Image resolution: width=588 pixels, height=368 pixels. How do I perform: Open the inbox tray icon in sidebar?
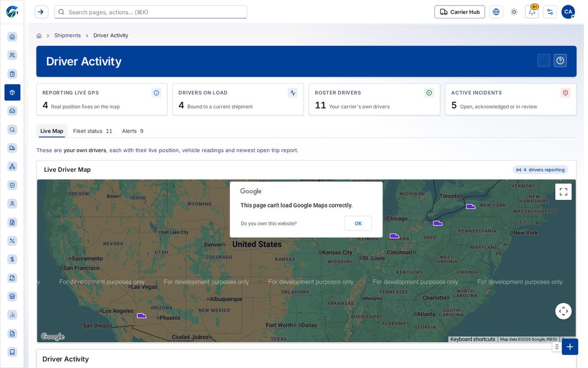(12, 111)
